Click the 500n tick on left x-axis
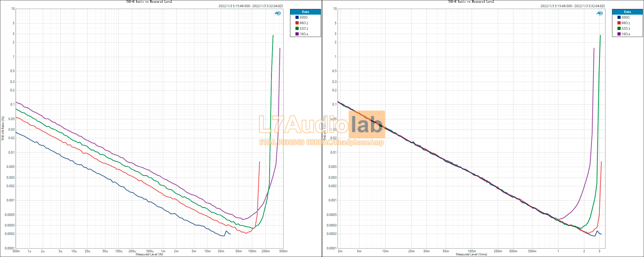This screenshot has width=644, height=257. click(x=16, y=251)
